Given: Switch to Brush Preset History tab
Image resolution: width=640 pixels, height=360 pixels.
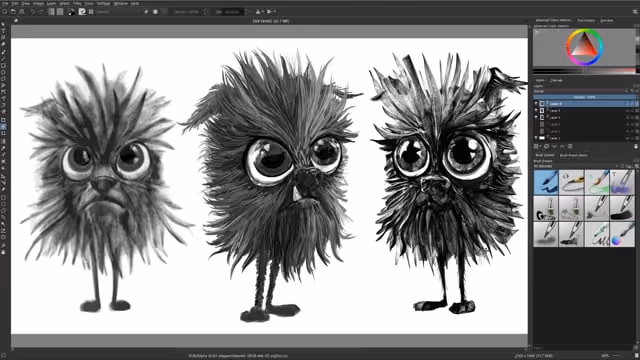Looking at the screenshot, I should coord(574,156).
